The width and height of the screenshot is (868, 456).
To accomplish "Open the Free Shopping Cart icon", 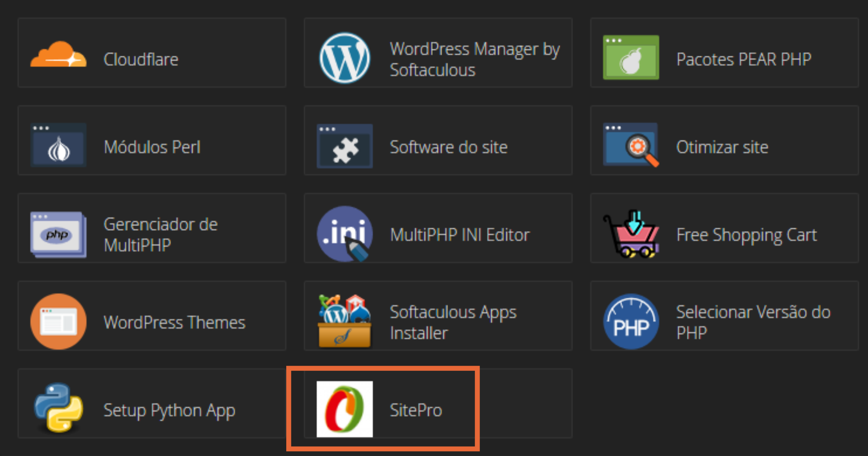I will coord(631,234).
